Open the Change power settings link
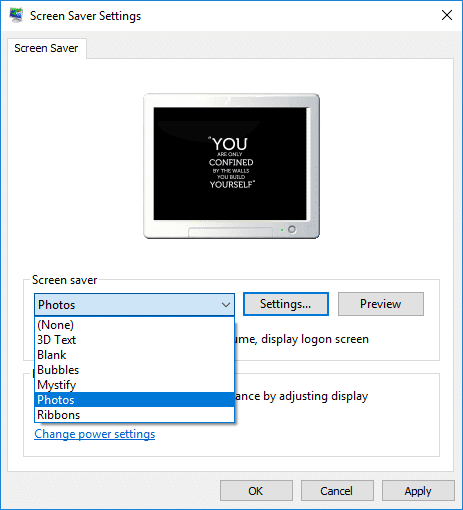 pos(95,434)
